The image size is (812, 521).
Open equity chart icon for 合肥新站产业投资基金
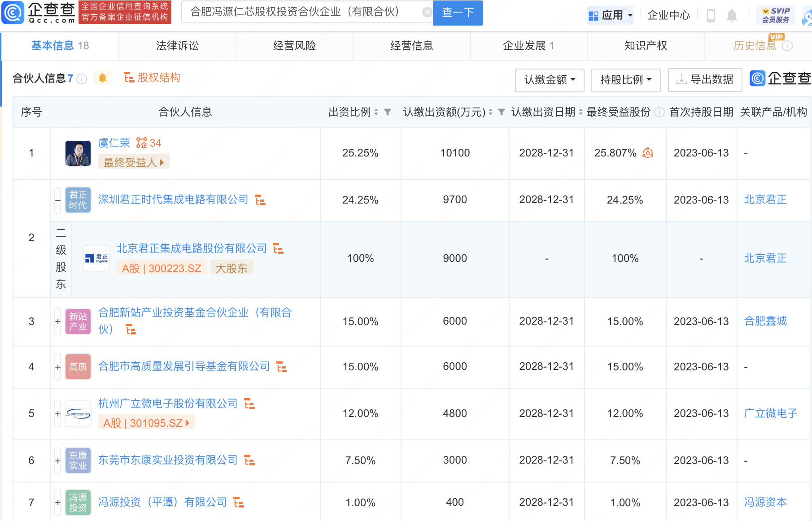point(131,330)
